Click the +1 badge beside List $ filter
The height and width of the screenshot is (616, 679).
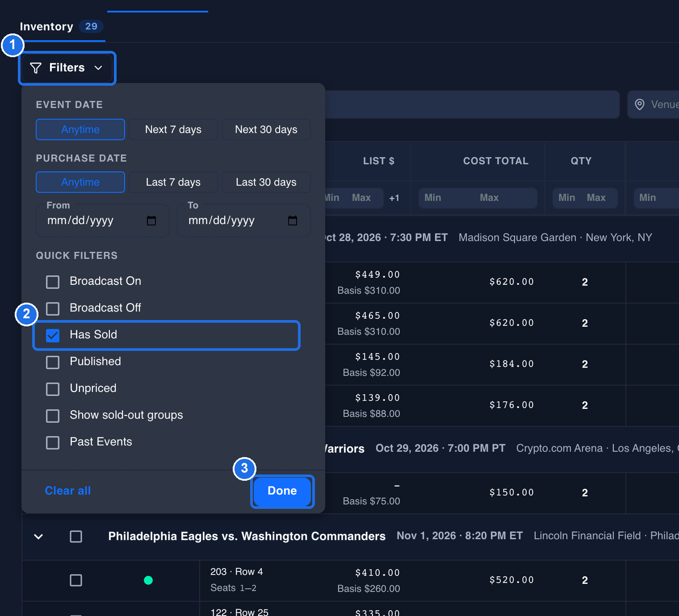click(x=394, y=198)
